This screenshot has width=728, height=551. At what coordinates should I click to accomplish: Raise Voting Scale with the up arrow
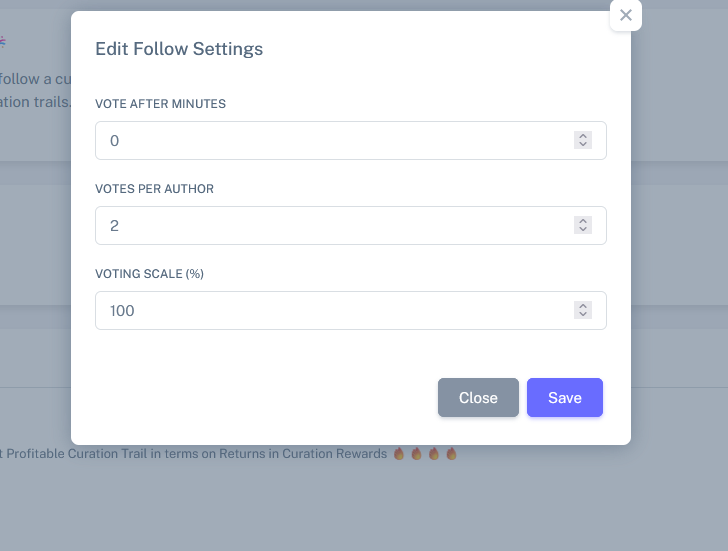click(x=583, y=306)
